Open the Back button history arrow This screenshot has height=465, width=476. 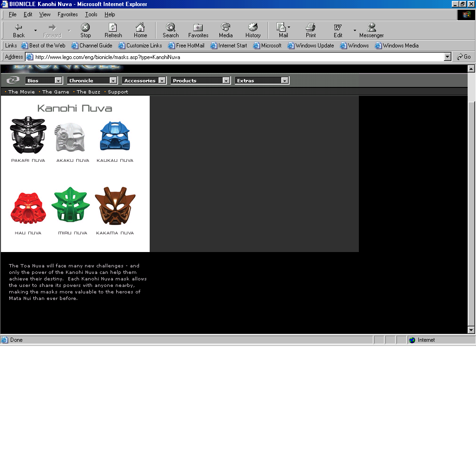click(35, 31)
